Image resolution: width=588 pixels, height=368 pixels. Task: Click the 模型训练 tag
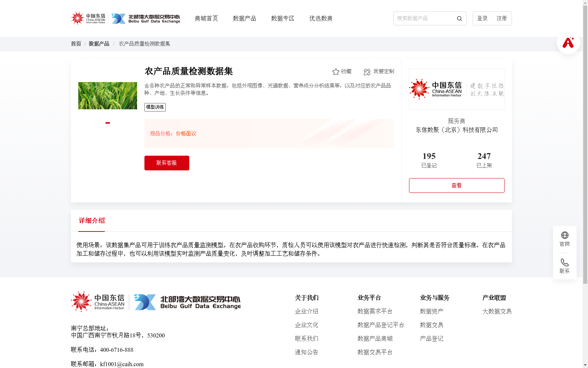pyautogui.click(x=155, y=107)
